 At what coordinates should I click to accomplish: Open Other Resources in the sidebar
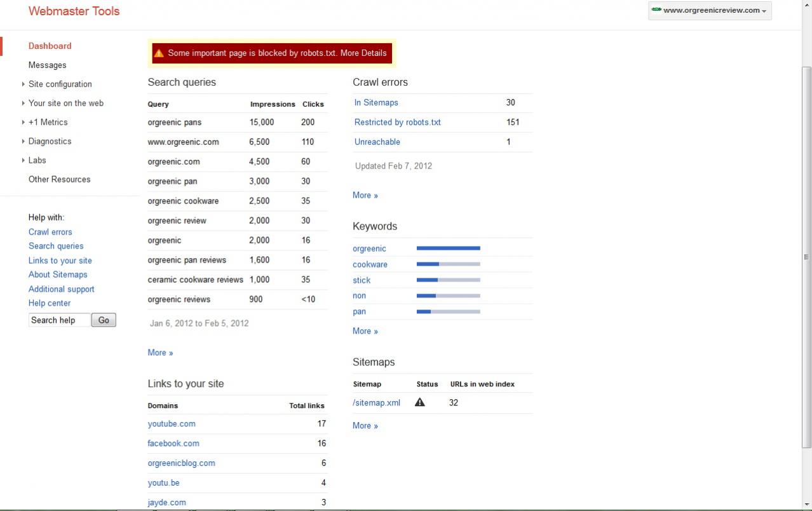60,179
